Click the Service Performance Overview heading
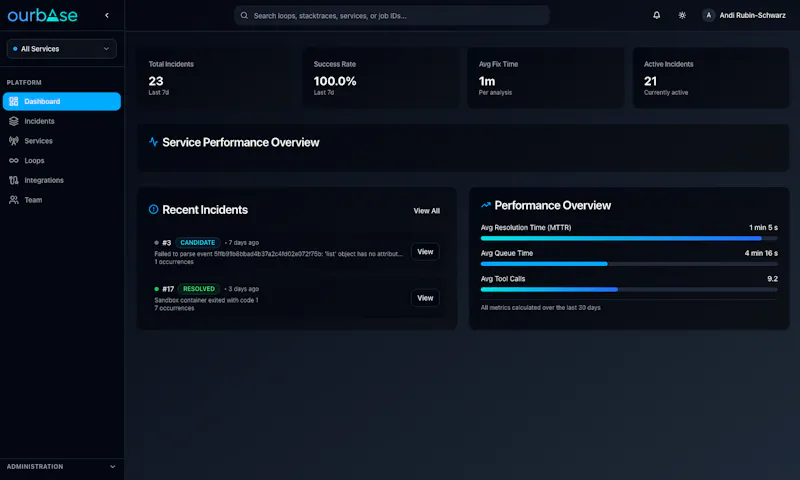800x480 pixels. (x=241, y=142)
